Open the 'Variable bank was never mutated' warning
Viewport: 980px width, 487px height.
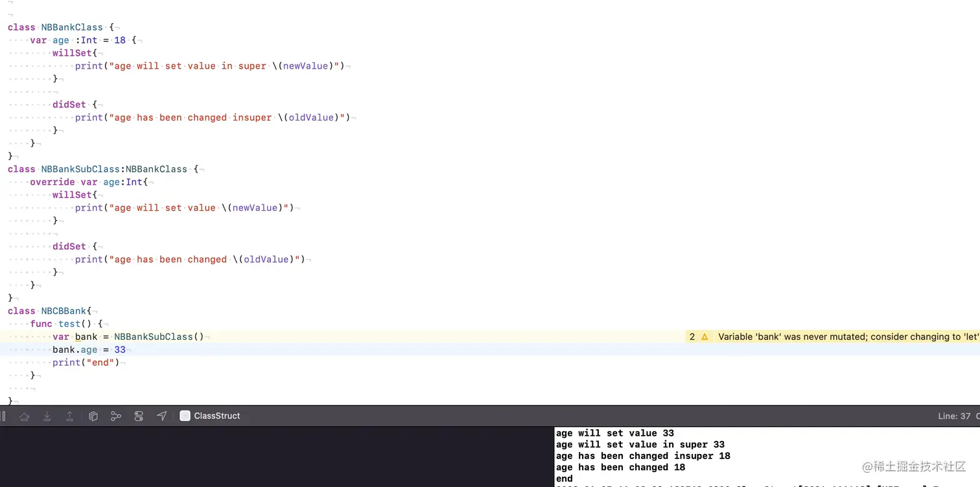(848, 337)
